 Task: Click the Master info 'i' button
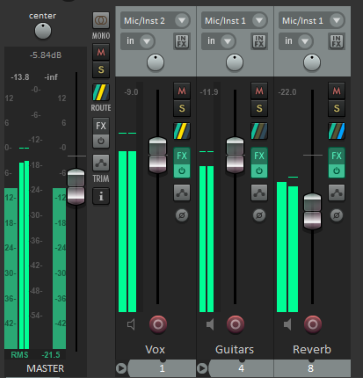(101, 196)
